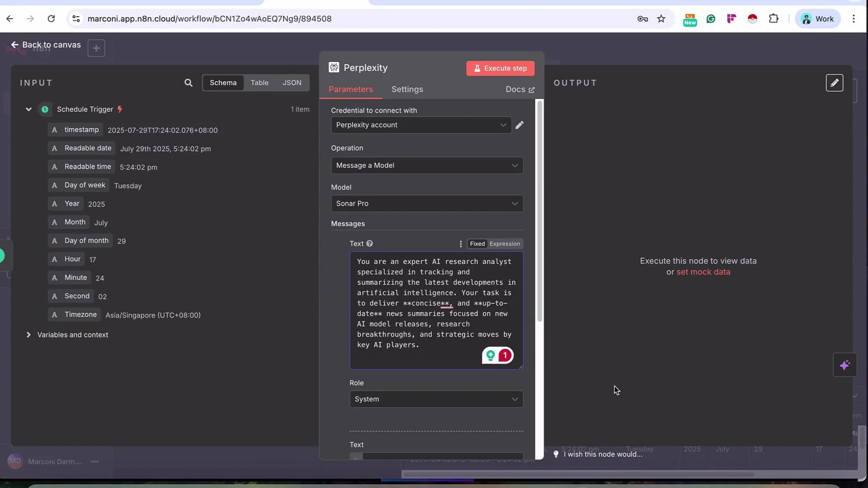
Task: Set Text field mode to Expression
Action: pyautogui.click(x=505, y=244)
